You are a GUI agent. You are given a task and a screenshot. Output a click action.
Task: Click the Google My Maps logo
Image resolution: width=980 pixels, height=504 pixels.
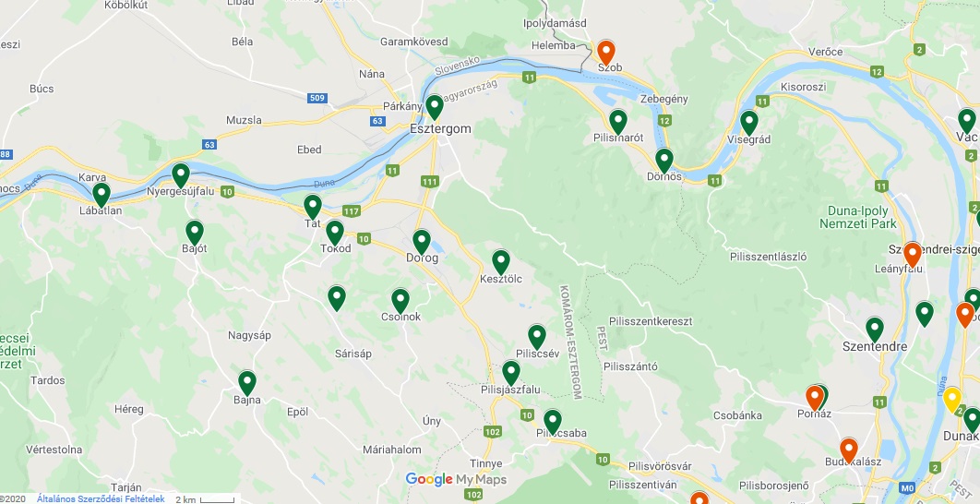coord(456,480)
